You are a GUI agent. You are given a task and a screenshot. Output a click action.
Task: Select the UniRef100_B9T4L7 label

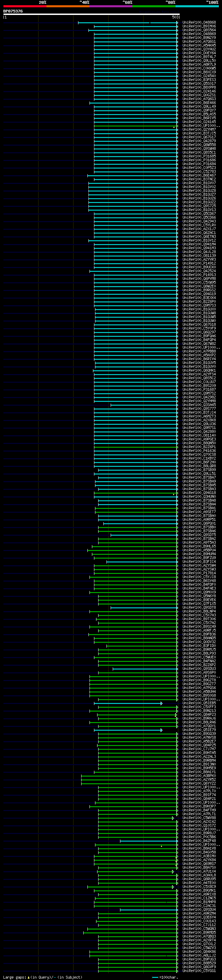[x=199, y=57]
